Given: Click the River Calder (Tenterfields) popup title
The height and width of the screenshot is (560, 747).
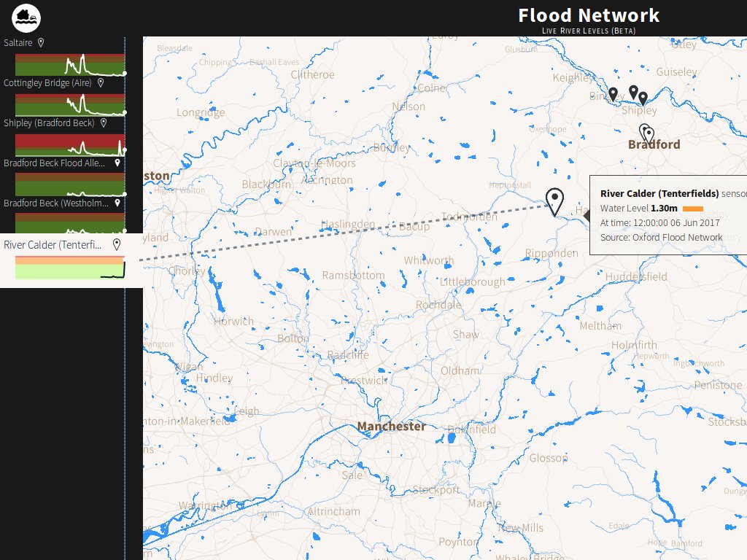Looking at the screenshot, I should click(x=659, y=193).
